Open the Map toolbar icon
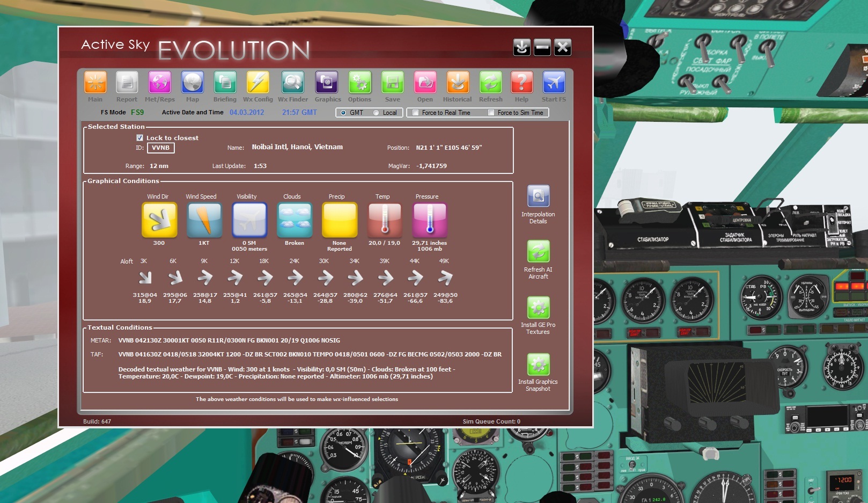868x503 pixels. click(193, 83)
